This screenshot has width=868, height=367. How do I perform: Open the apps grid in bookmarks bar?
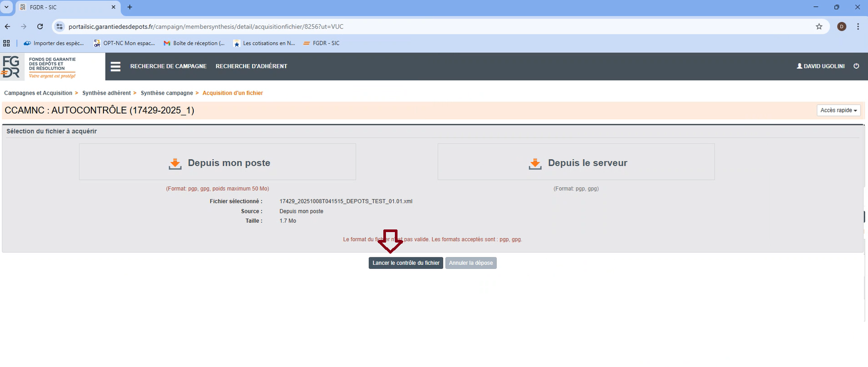pos(7,44)
